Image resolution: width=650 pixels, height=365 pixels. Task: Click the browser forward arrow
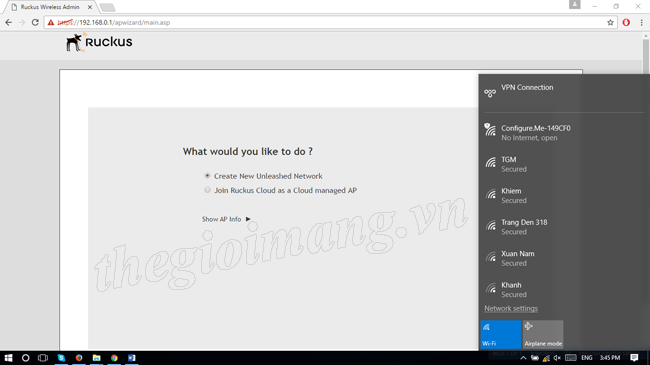pos(22,22)
